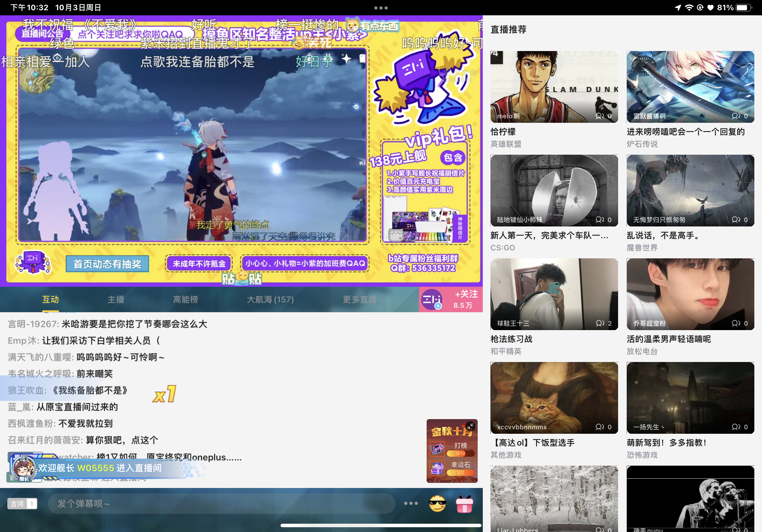
Task: Switch to the 互动 tab
Action: 50,299
